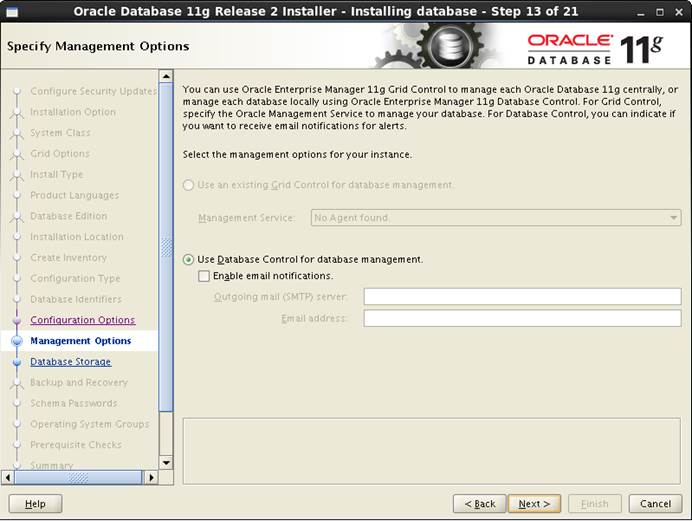692x521 pixels.
Task: Open the Management Service dropdown
Action: (x=496, y=218)
